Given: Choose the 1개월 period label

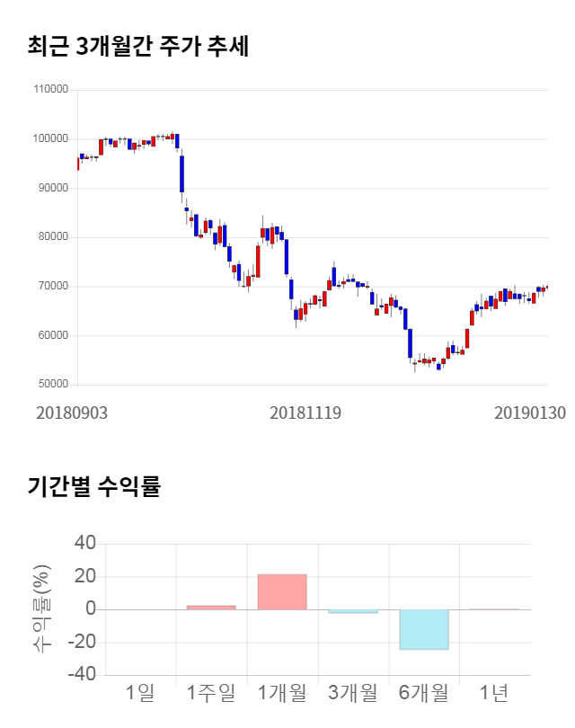Looking at the screenshot, I should pos(282,693).
